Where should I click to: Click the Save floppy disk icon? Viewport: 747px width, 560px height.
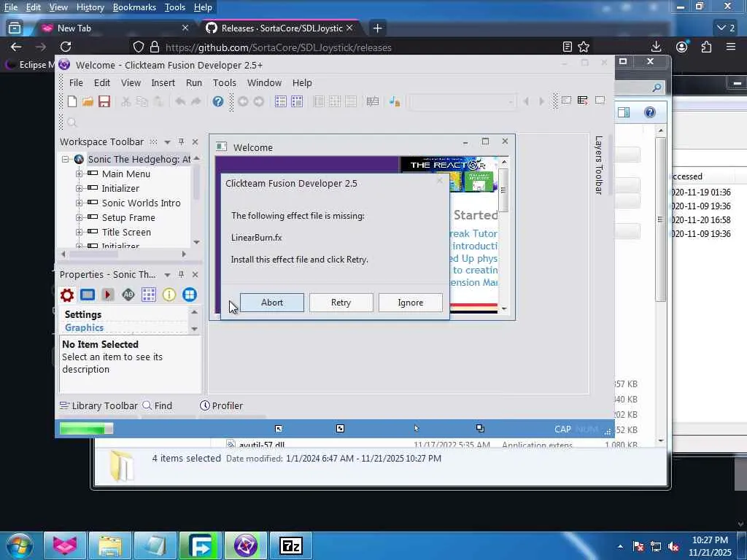[104, 101]
